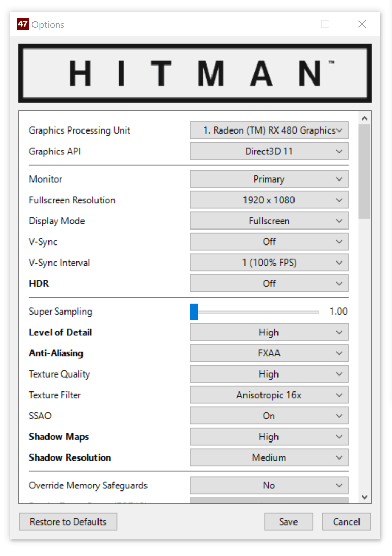Click the vertical scrollbar thumb
The image size is (392, 556).
click(x=364, y=172)
